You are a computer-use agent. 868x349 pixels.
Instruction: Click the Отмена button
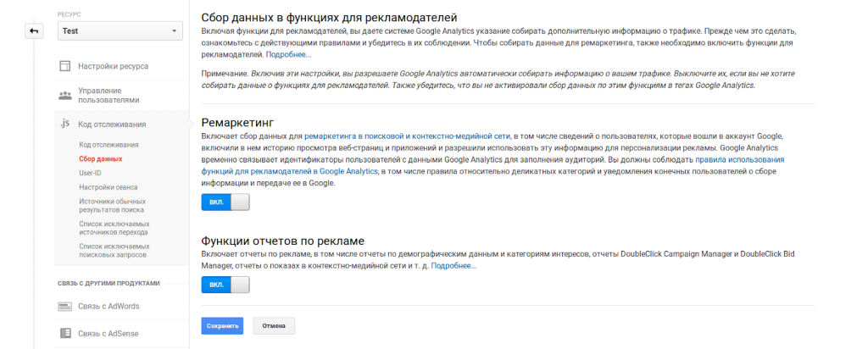tap(274, 326)
